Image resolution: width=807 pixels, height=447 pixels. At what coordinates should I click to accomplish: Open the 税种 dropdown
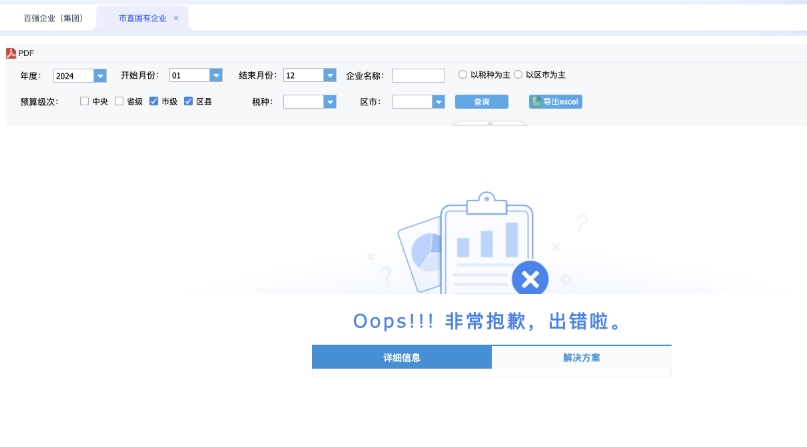point(330,101)
